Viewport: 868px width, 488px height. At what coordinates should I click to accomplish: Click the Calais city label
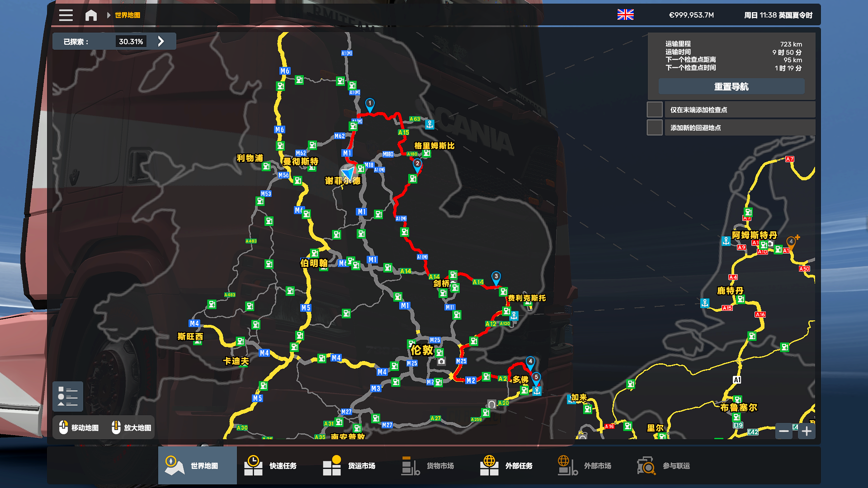pyautogui.click(x=579, y=397)
